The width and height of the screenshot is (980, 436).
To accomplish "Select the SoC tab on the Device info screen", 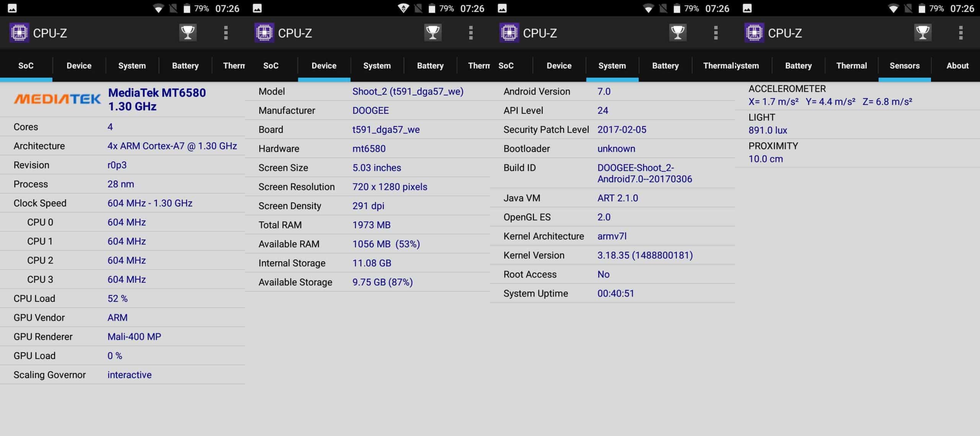I will (271, 66).
